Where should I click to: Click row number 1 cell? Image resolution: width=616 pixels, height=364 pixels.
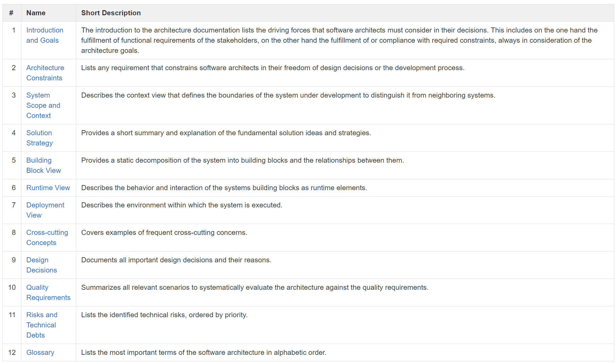click(14, 30)
